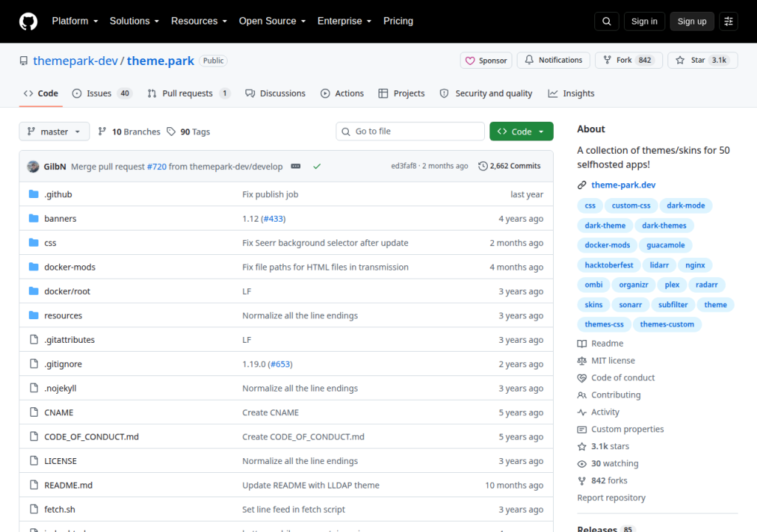The width and height of the screenshot is (757, 532).
Task: Switch to the Pull requests tab
Action: [189, 93]
